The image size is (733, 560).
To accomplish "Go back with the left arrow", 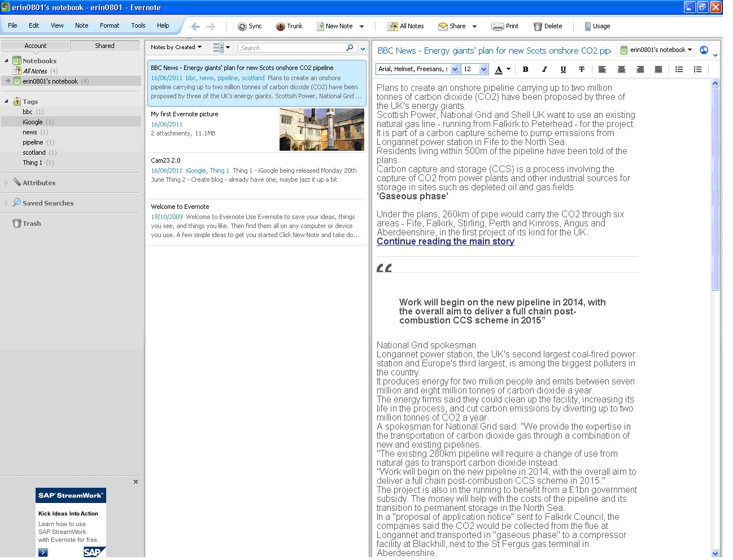I will (195, 27).
